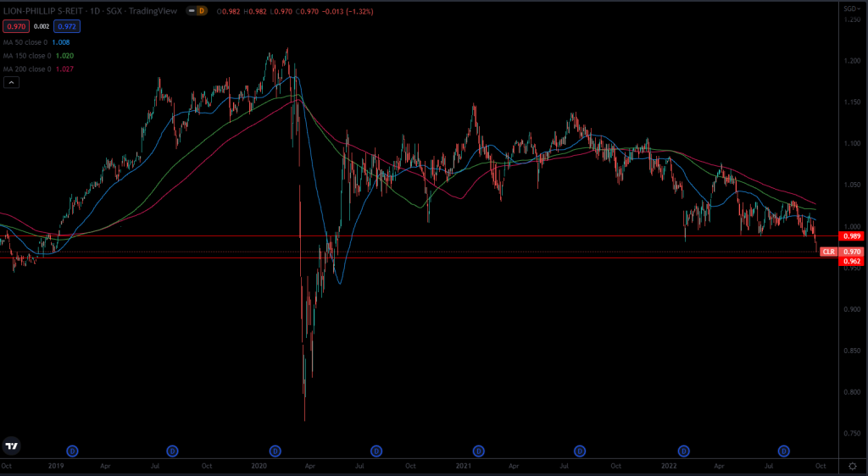Click the CLR last-price tag
Screen dimensions: 868x476
click(829, 252)
